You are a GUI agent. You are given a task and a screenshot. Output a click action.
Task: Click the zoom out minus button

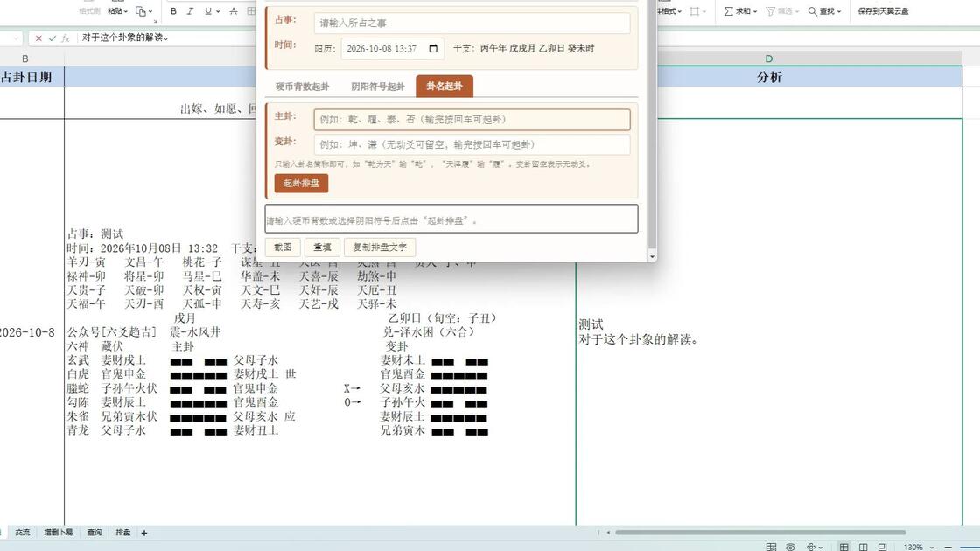tap(948, 548)
